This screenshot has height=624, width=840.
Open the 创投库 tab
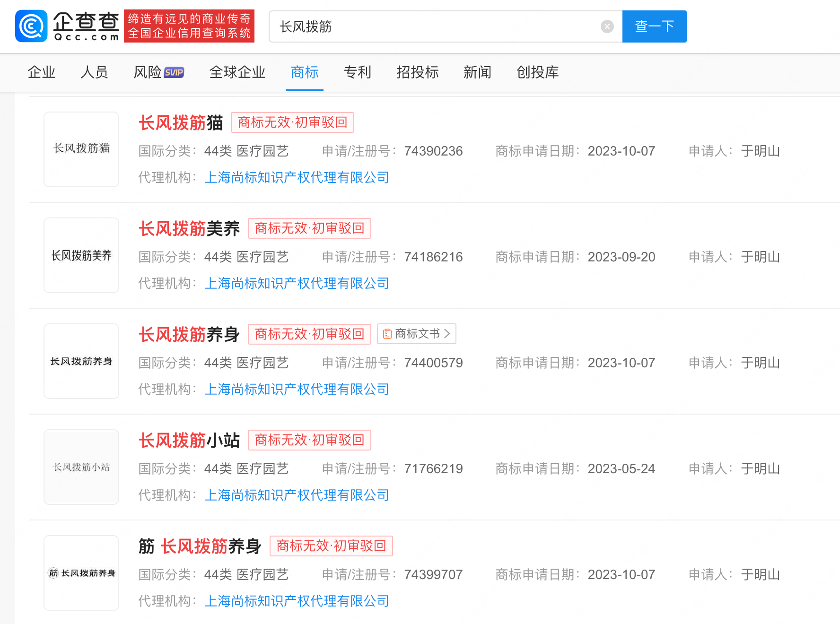coord(538,72)
